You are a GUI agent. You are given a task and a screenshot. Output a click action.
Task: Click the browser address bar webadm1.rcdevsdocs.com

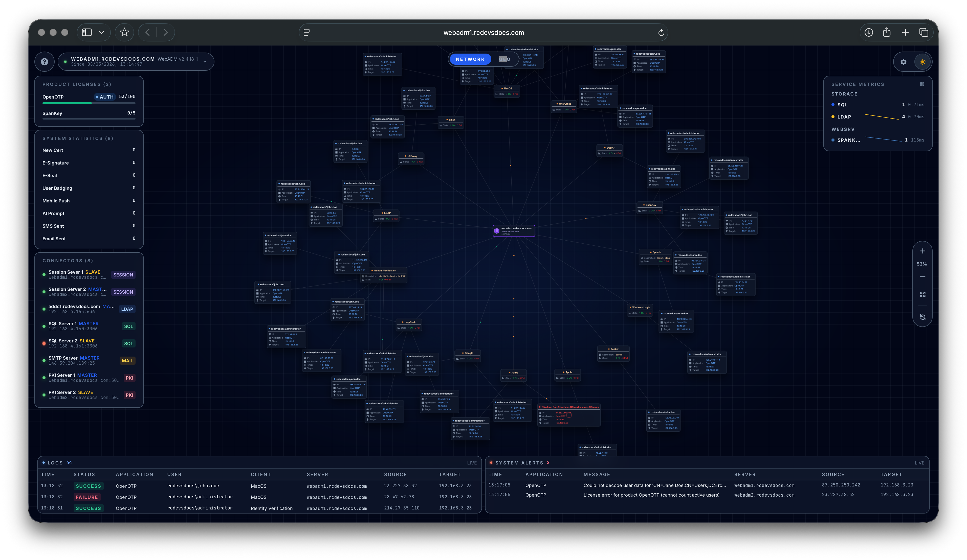tap(484, 33)
